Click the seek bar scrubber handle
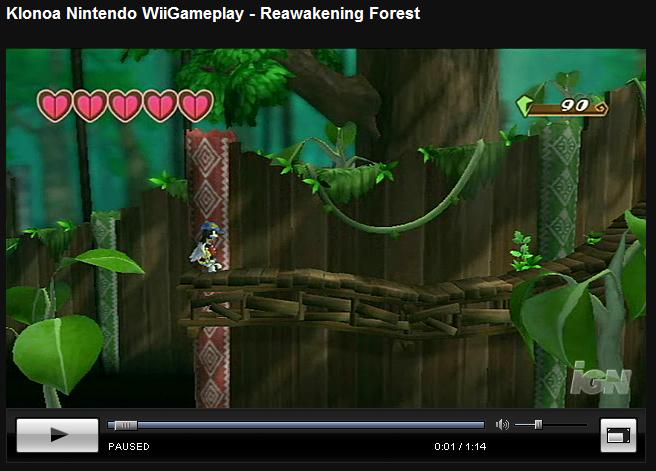Image resolution: width=656 pixels, height=471 pixels. pyautogui.click(x=123, y=425)
